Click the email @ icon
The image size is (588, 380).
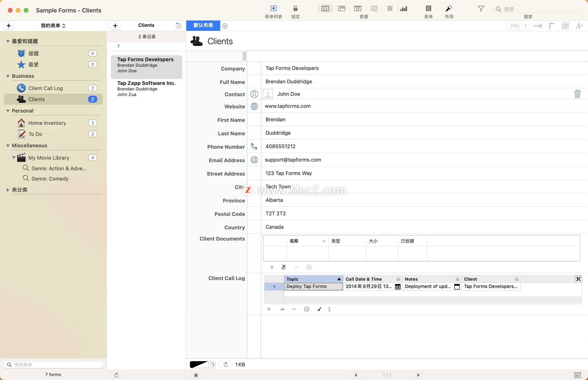click(x=254, y=160)
